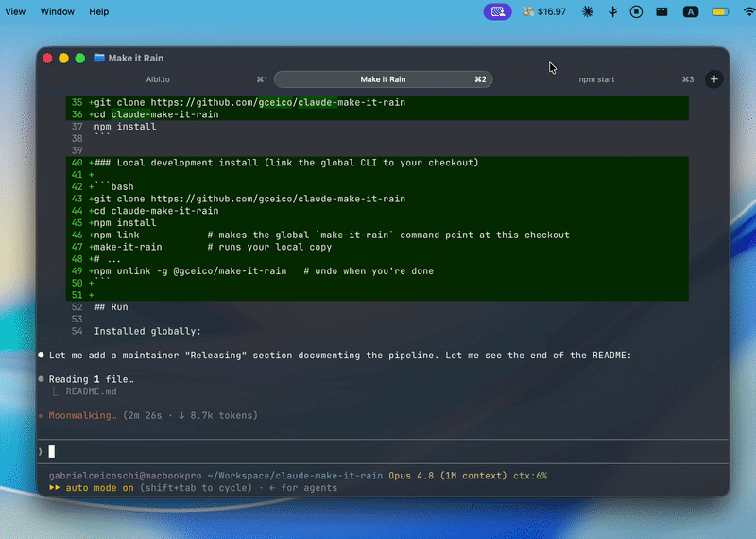
Task: Click gabrielceicoschi@macbookpro user label
Action: pyautogui.click(x=125, y=476)
